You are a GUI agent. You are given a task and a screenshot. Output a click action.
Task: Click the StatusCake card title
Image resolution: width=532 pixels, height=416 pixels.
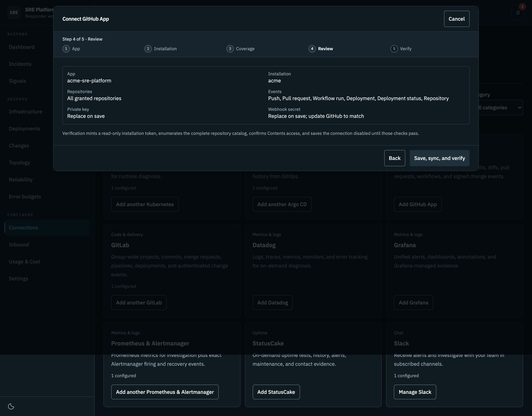pos(268,343)
